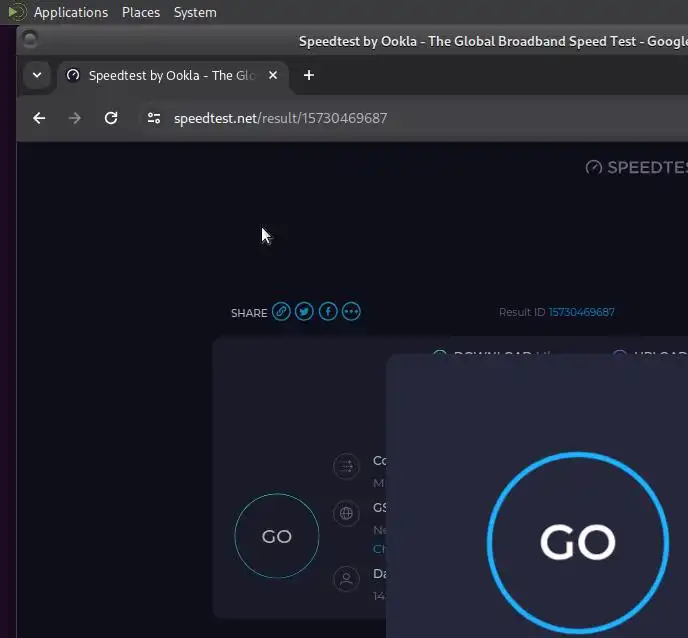This screenshot has width=688, height=638.
Task: Click the speedtest.net URL address field
Action: tap(280, 118)
